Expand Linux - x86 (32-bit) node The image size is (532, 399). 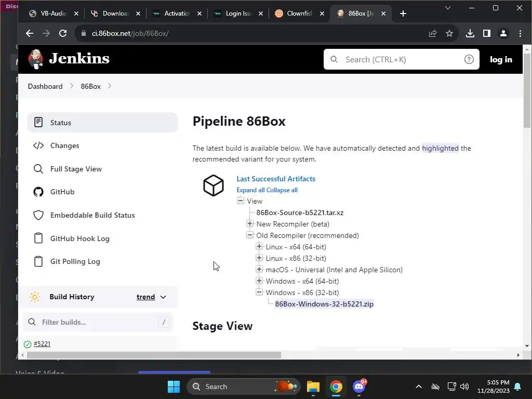[259, 258]
